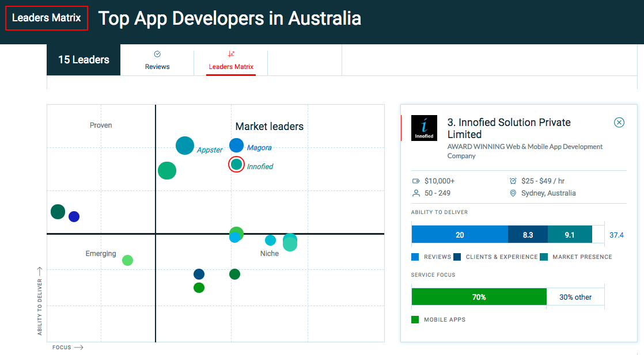Image resolution: width=644 pixels, height=355 pixels.
Task: Click the Reviews score bar segment showing 20
Action: coord(460,235)
